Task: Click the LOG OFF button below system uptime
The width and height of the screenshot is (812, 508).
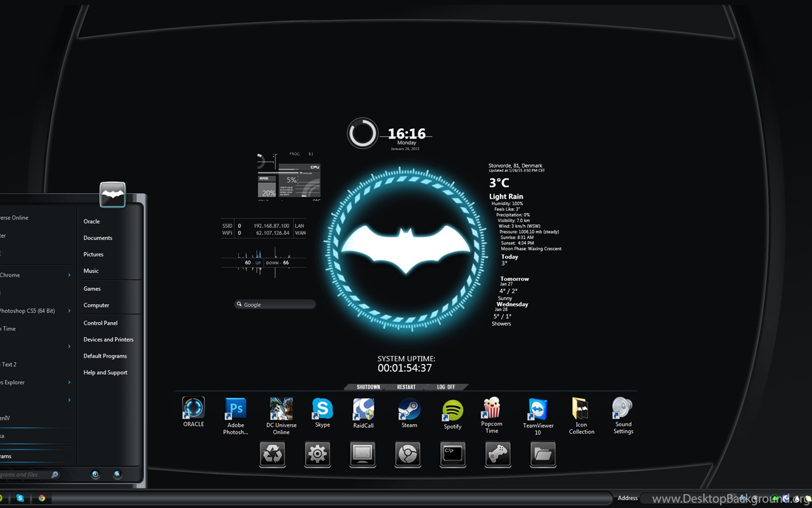Action: [446, 387]
